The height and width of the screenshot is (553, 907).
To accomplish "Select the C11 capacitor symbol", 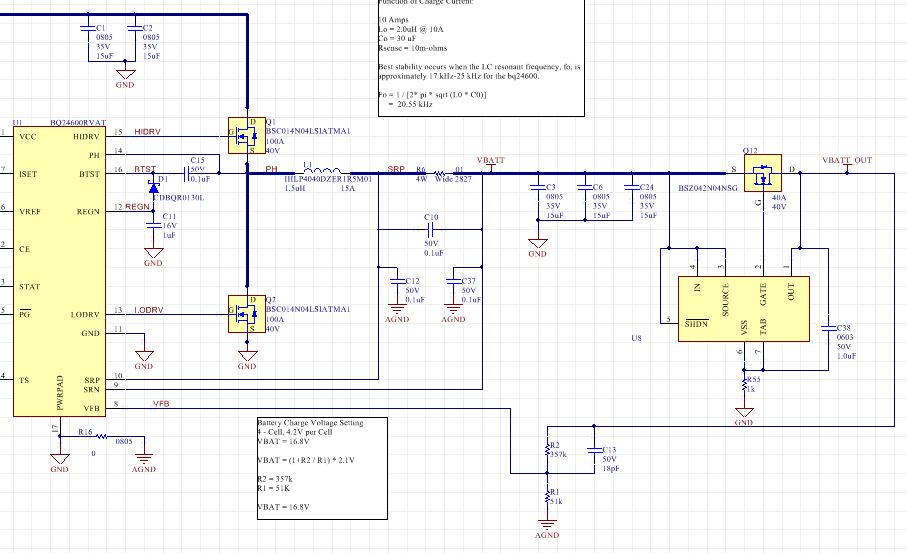I will [153, 225].
